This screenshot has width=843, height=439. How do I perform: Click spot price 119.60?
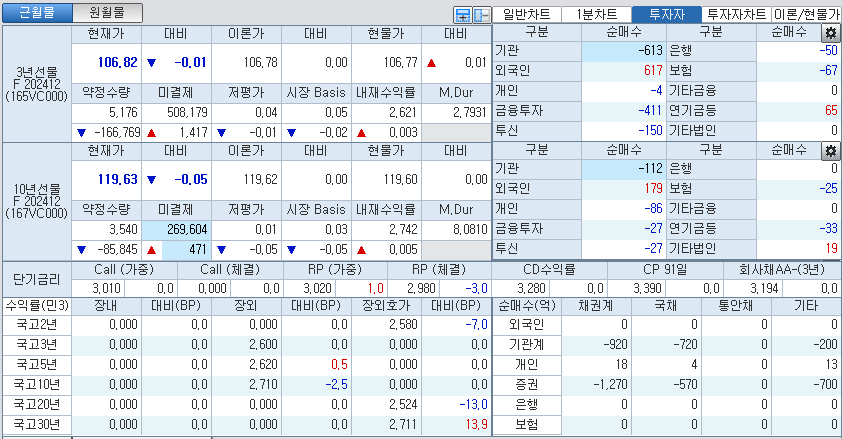click(400, 179)
